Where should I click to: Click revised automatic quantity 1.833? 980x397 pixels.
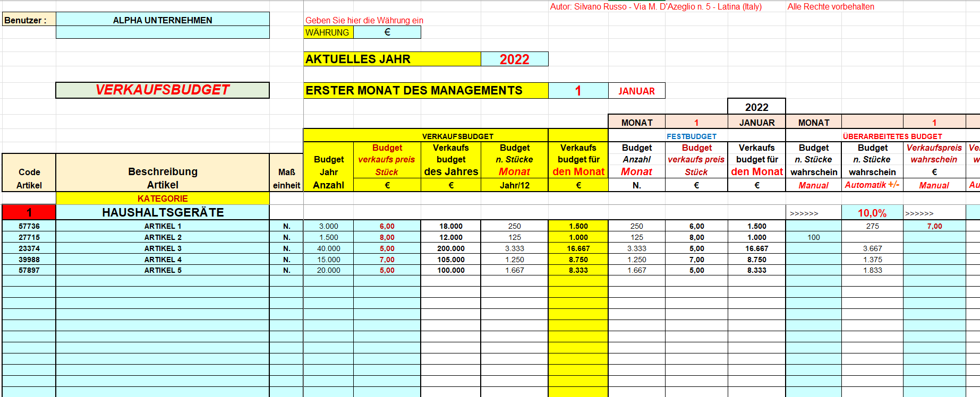coord(872,270)
